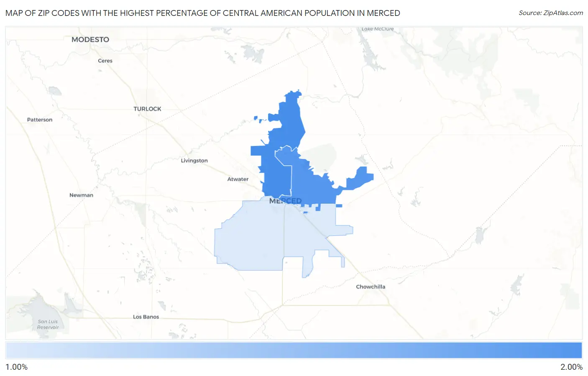Click the San Luis Reservoir label
This screenshot has height=376, width=588.
click(x=48, y=325)
